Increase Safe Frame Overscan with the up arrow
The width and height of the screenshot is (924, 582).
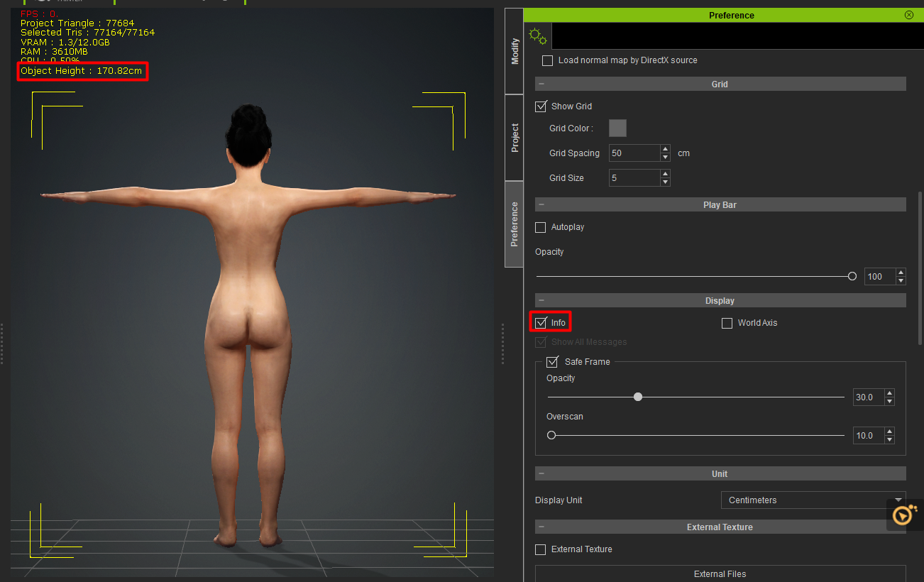point(890,432)
